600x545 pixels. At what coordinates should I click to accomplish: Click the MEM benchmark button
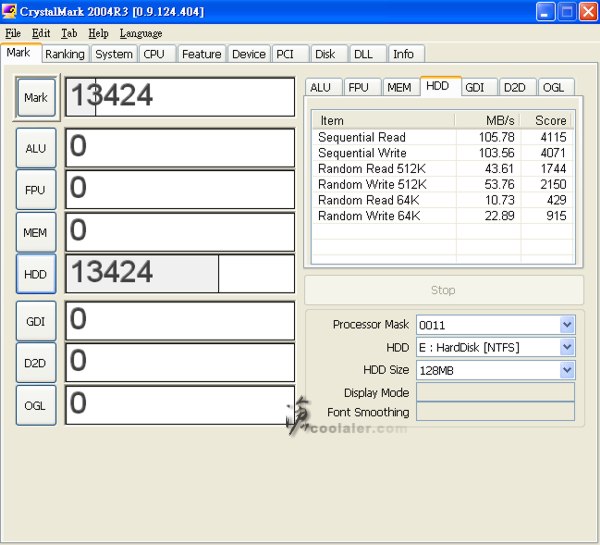(36, 232)
